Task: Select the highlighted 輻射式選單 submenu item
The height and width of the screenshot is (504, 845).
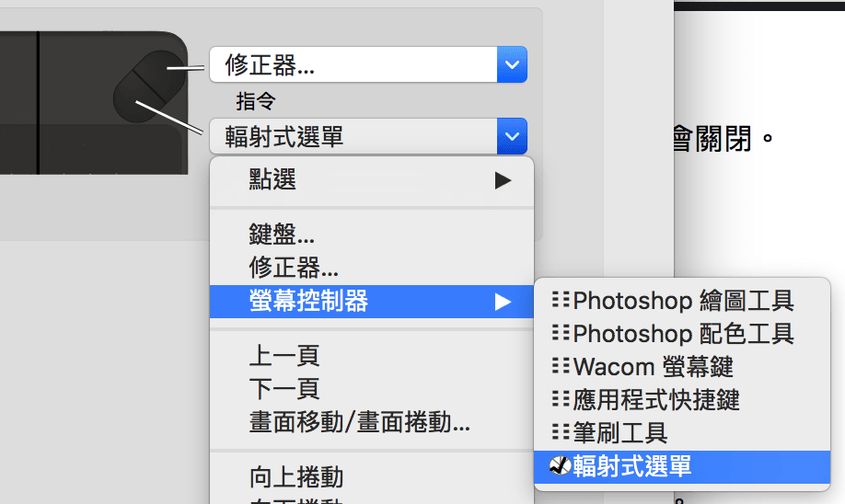Action: [x=682, y=467]
